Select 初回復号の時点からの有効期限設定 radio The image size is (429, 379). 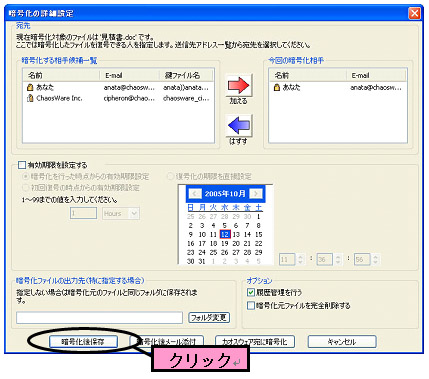point(25,187)
